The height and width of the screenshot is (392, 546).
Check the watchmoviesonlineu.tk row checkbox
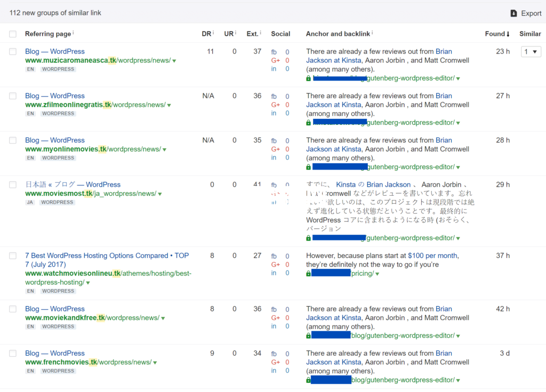[x=13, y=256]
